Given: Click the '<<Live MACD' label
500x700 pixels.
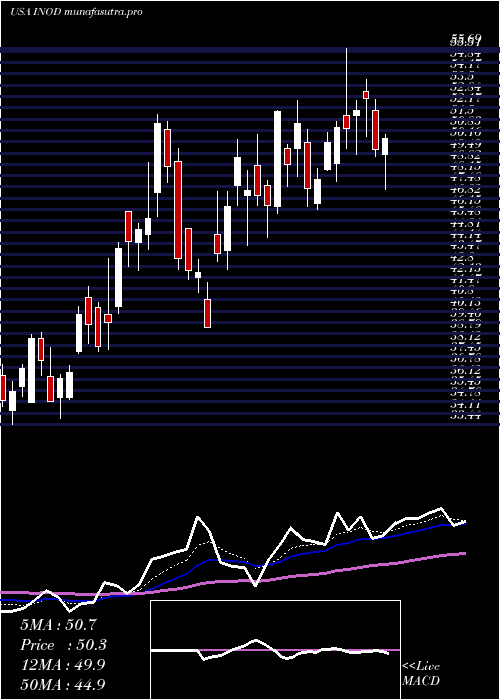Looking at the screenshot, I should (421, 674).
